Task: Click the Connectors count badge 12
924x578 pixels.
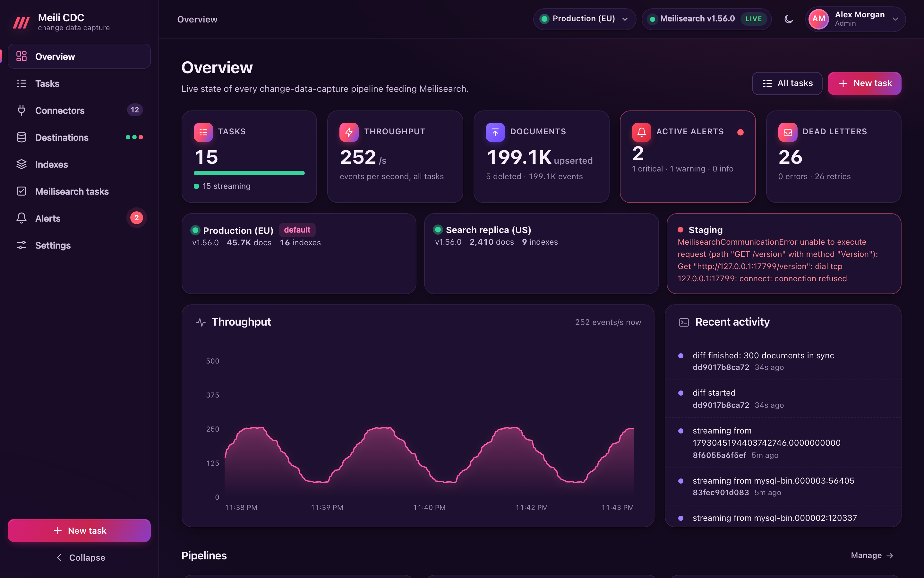Action: (135, 110)
